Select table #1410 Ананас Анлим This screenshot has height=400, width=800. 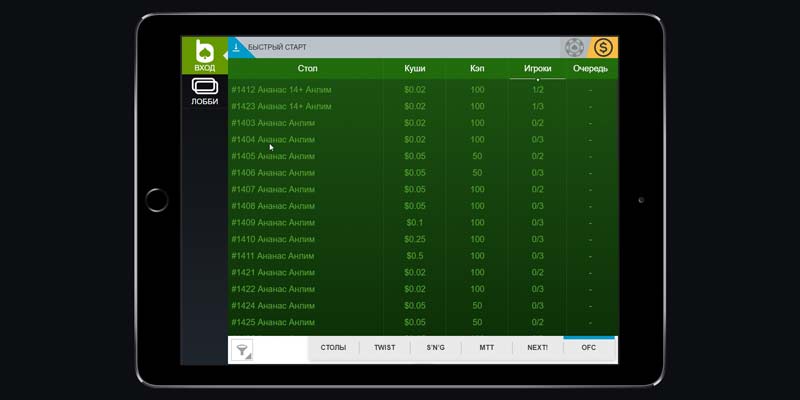point(423,239)
